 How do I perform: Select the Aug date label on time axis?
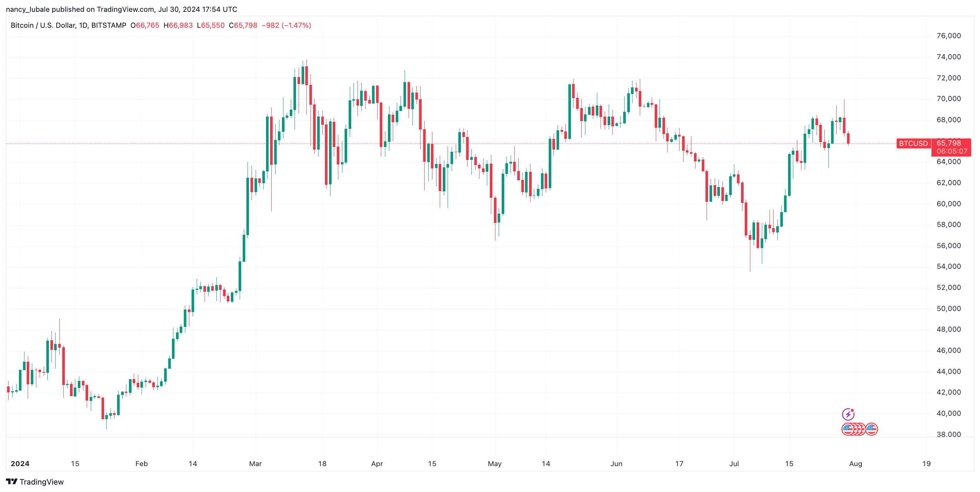click(856, 463)
